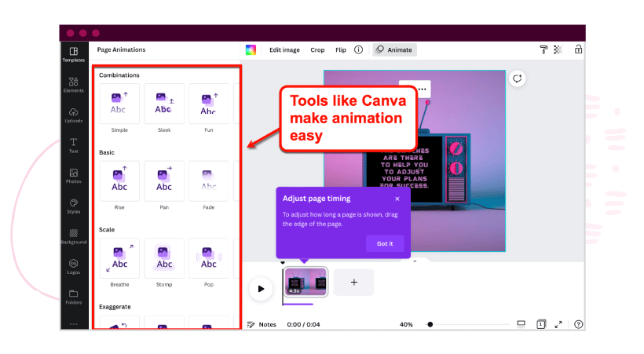
Task: Close the Adjust page timing tooltip
Action: 397,199
